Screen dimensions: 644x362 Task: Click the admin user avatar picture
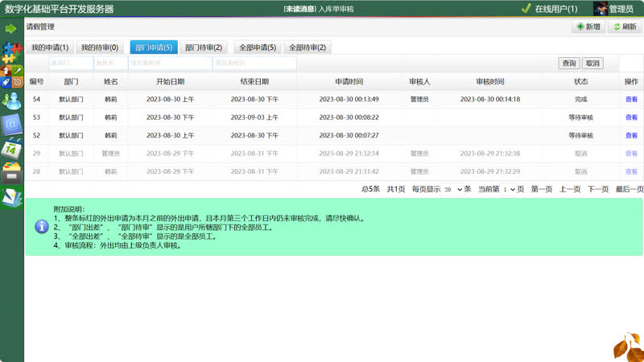coord(600,9)
